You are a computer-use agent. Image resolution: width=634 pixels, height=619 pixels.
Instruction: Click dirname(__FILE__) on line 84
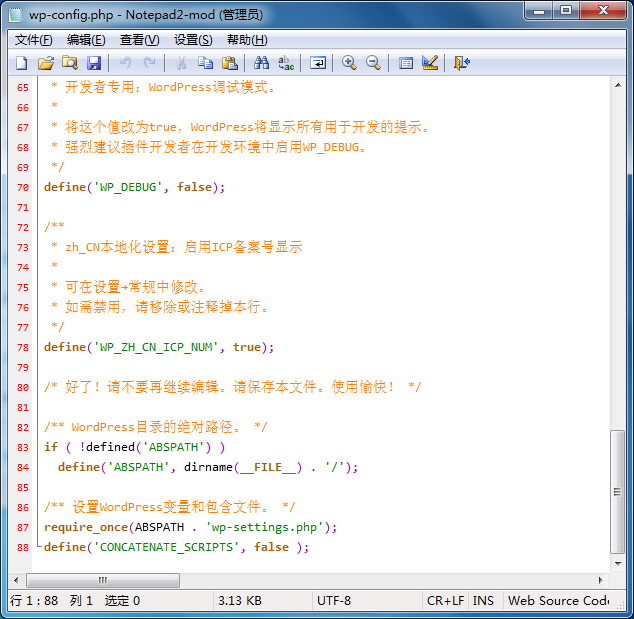[x=243, y=467]
